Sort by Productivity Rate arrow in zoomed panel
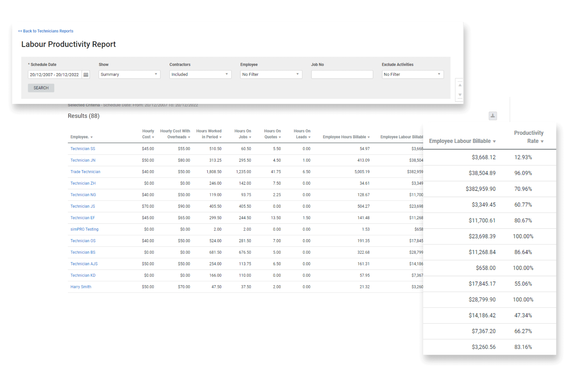 tap(542, 141)
